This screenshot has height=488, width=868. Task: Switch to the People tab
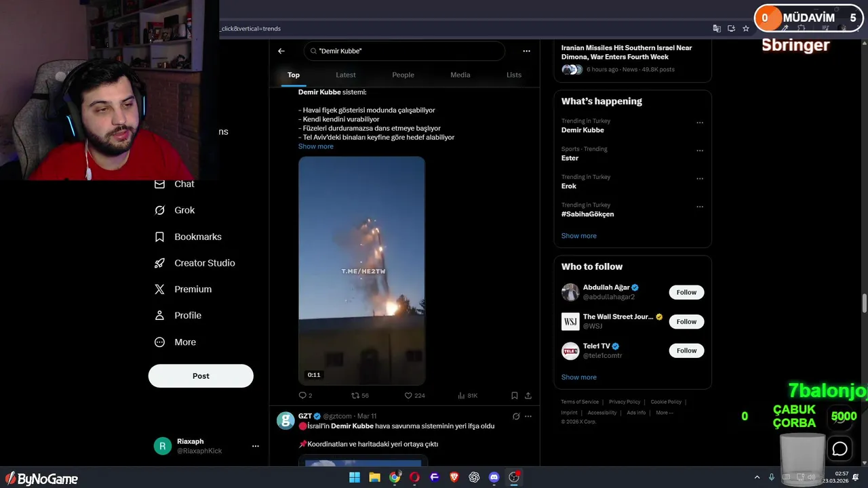point(403,75)
